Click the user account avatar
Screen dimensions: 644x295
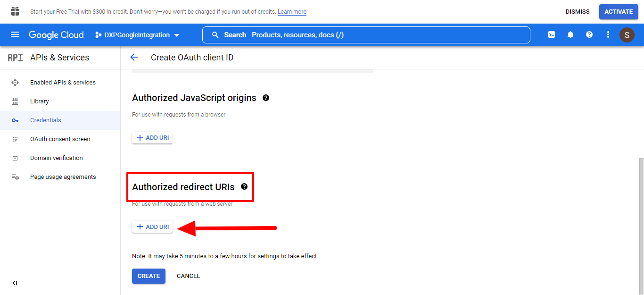(627, 35)
